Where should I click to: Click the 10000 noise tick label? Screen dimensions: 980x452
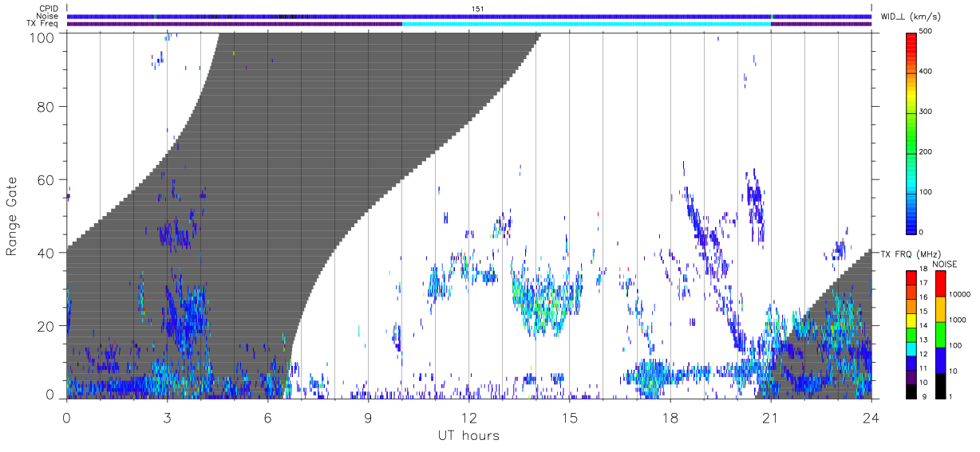point(958,296)
